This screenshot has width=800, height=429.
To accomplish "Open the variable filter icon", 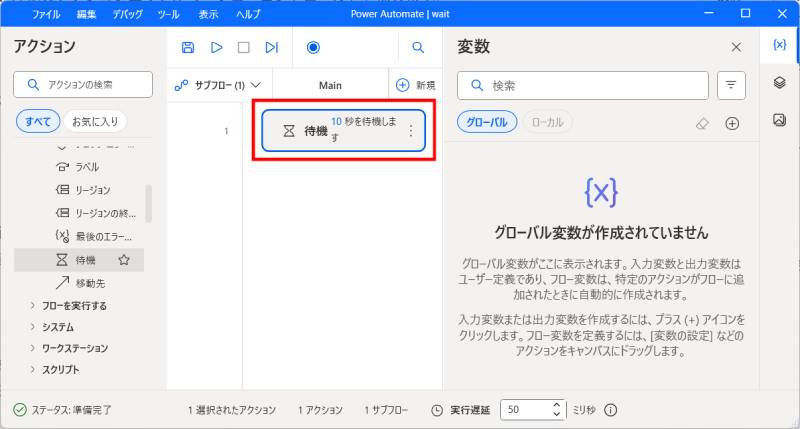I will click(x=731, y=86).
